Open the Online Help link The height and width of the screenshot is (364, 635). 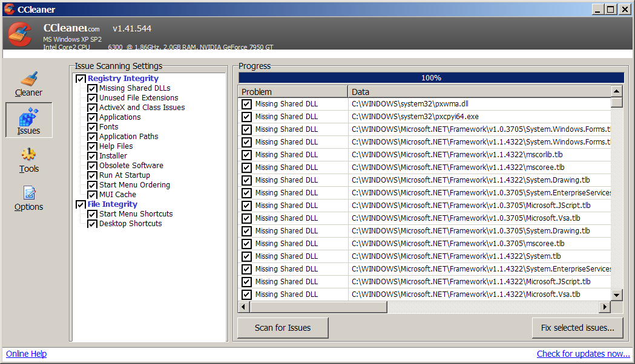pos(26,354)
